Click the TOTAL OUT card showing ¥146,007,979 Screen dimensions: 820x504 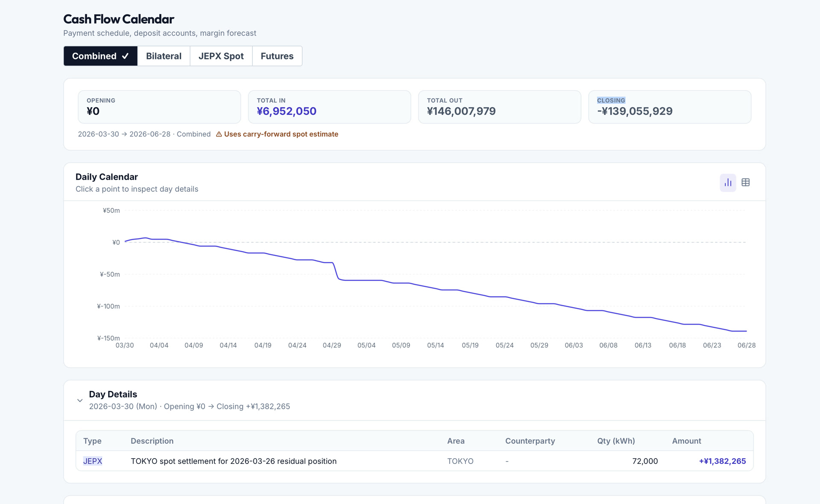(500, 106)
